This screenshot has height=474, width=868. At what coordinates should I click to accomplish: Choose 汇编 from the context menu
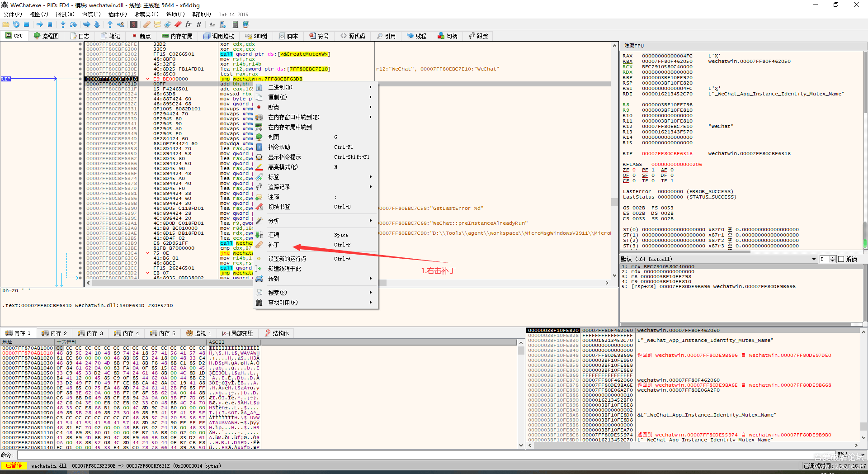(x=274, y=235)
